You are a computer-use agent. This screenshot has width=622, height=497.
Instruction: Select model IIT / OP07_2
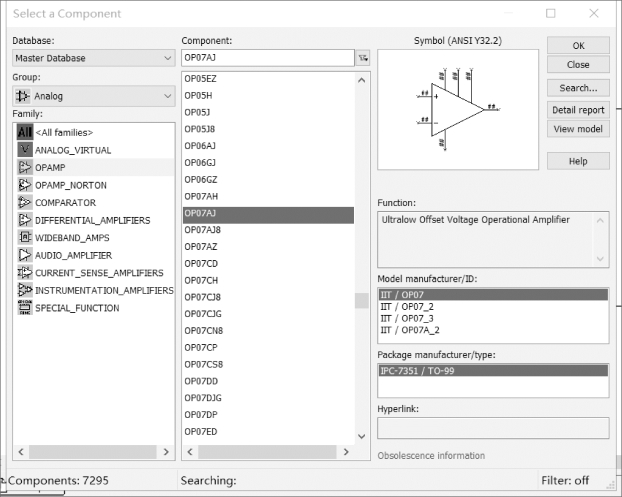(493, 307)
